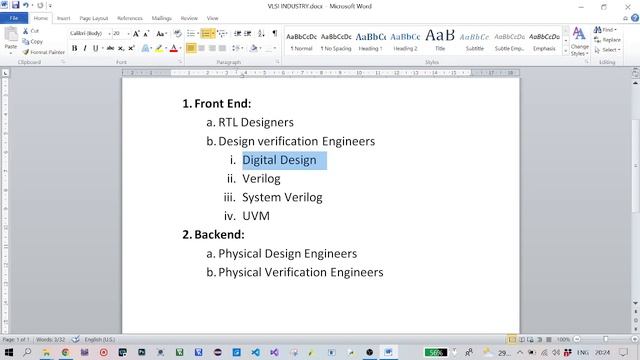Switch to the Review tab

point(189,18)
